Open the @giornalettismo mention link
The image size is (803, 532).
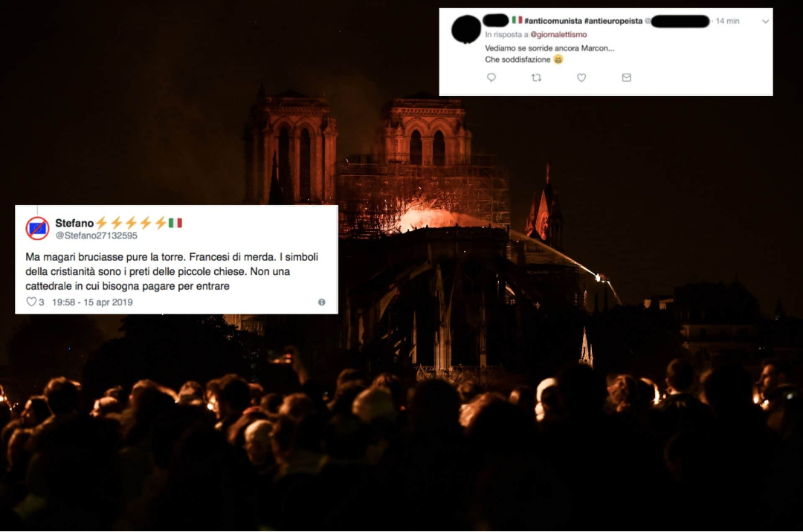(x=558, y=34)
